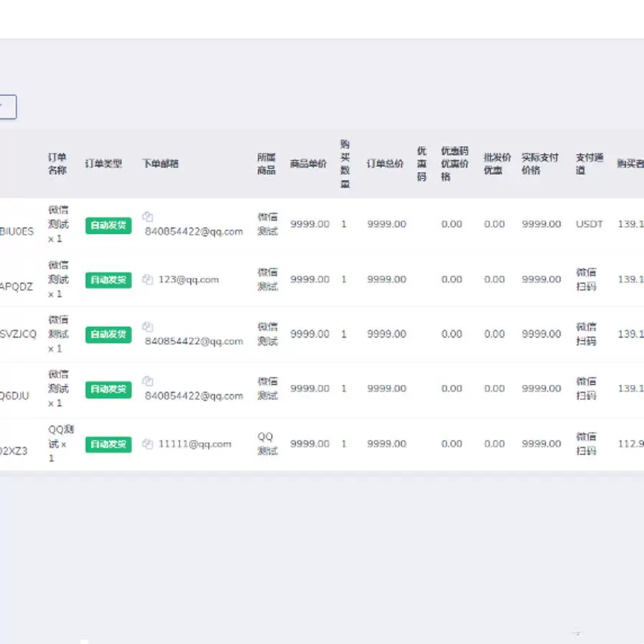Image resolution: width=644 pixels, height=644 pixels.
Task: Click copy icon beside 11111@qq.com
Action: (148, 444)
